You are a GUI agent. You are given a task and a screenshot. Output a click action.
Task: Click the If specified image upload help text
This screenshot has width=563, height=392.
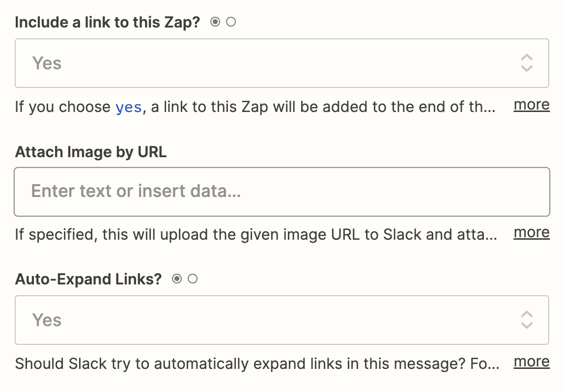coord(256,235)
